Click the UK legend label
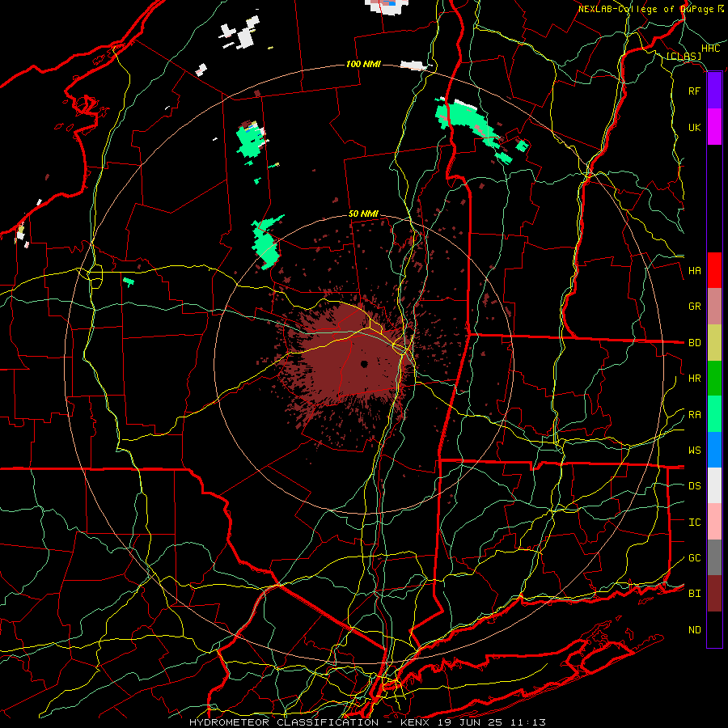 coord(694,127)
